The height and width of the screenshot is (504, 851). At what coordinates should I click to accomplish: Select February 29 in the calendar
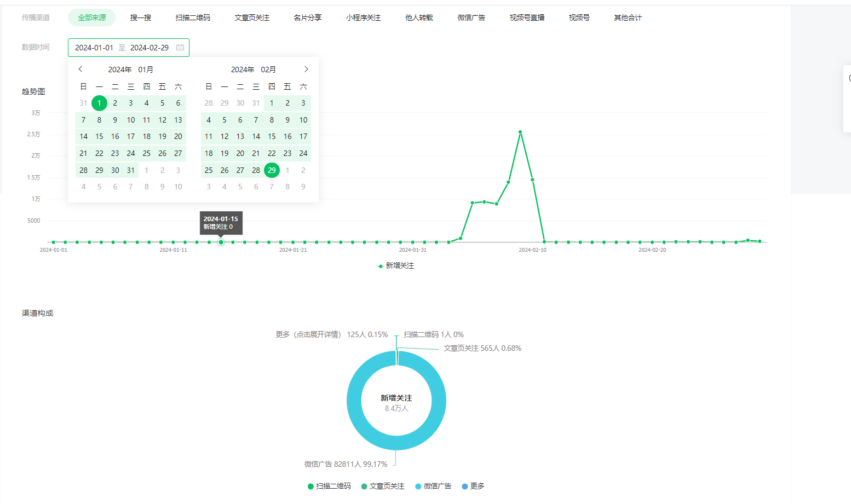[272, 170]
